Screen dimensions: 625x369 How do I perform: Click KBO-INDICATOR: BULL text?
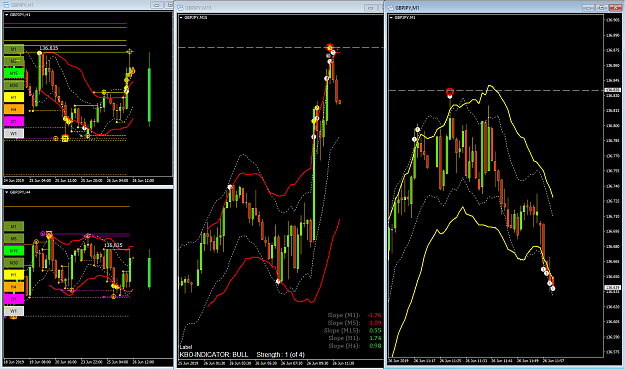coord(214,354)
